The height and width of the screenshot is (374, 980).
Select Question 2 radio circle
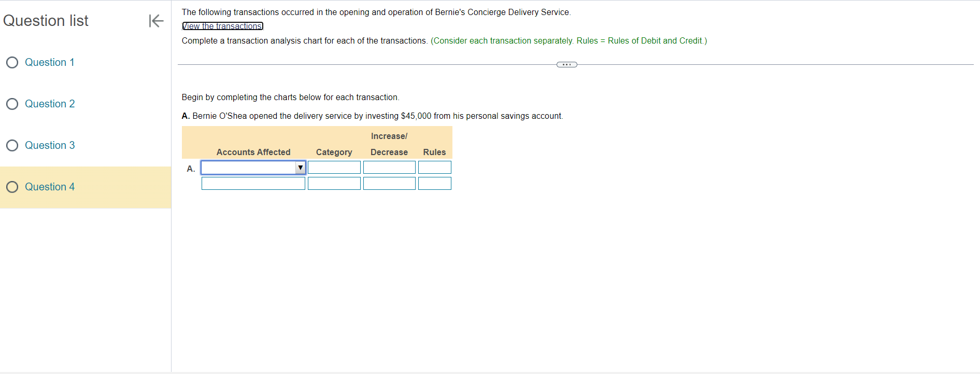point(12,104)
